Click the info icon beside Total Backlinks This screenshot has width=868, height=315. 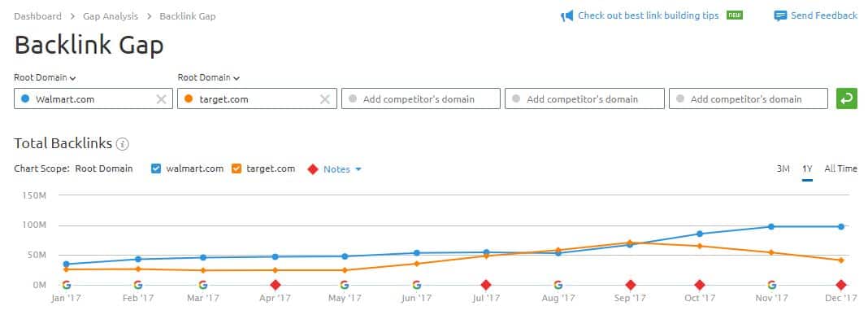123,144
